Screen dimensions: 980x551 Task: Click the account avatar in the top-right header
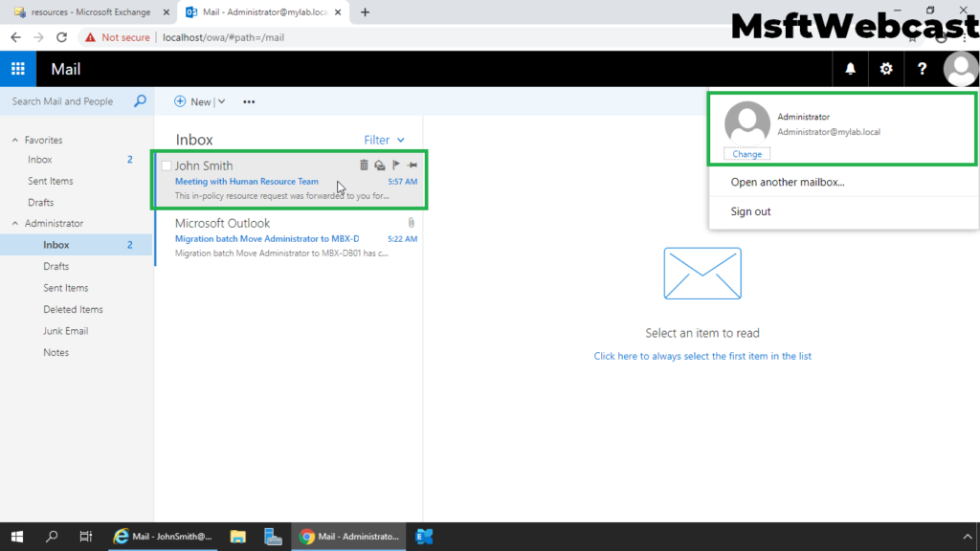tap(961, 69)
